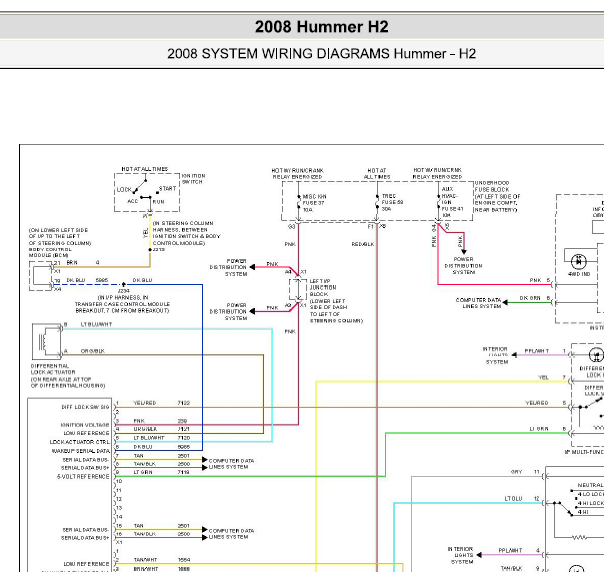Select the "2008 SYSTEM WIRING DIAGRAMS Hummer - H2" subtitle

pyautogui.click(x=322, y=54)
